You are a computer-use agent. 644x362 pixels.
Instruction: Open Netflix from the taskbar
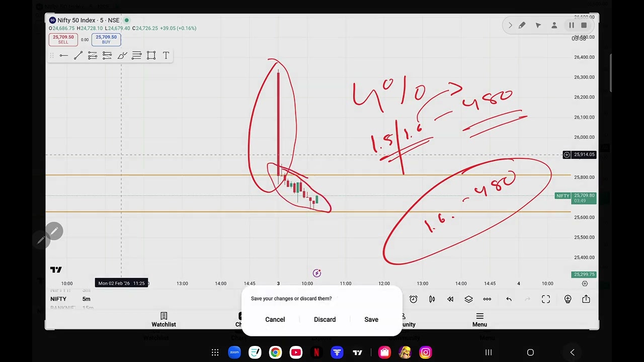point(316,352)
